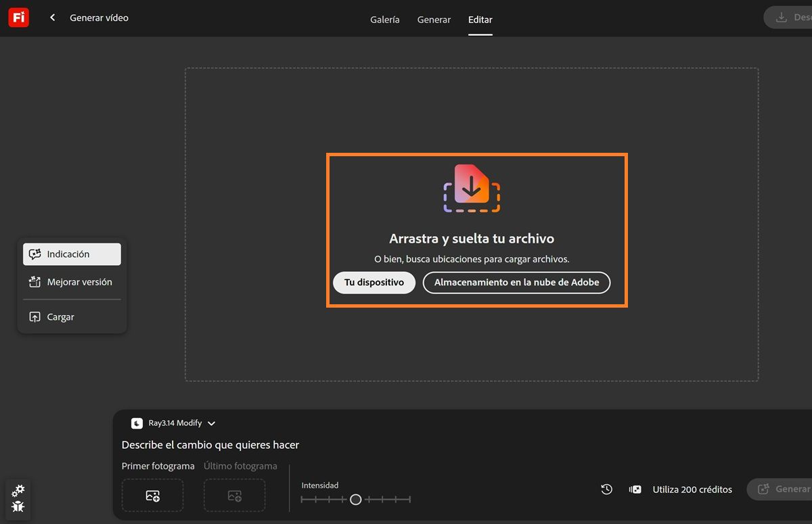Screen dimensions: 812x524
Task: Open the Ray3.14 Modify model dropdown
Action: 173,423
